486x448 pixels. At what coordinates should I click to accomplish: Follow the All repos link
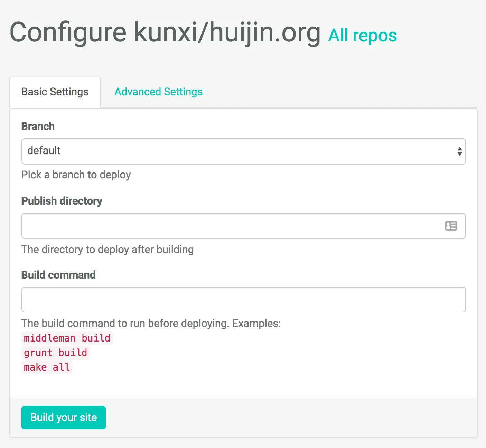362,36
